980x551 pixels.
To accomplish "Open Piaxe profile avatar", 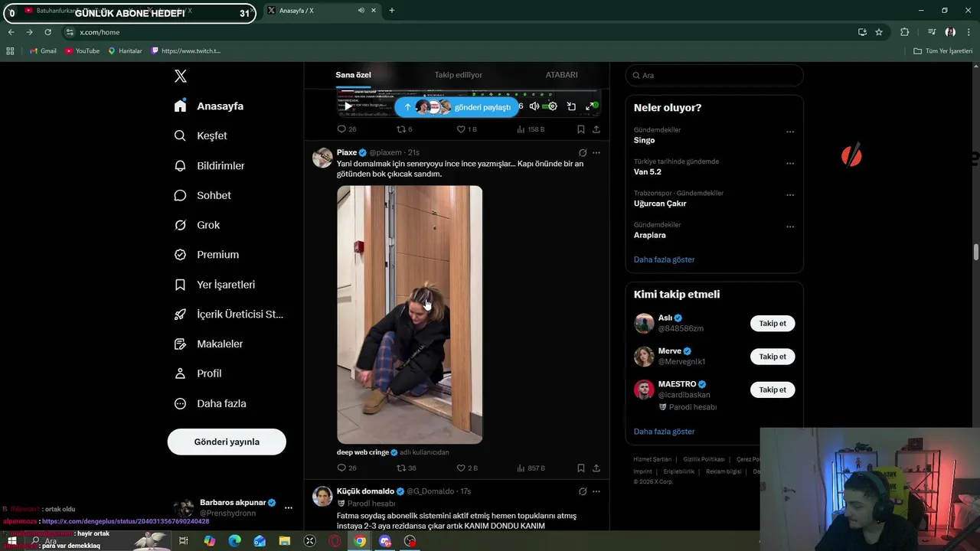I will point(322,157).
